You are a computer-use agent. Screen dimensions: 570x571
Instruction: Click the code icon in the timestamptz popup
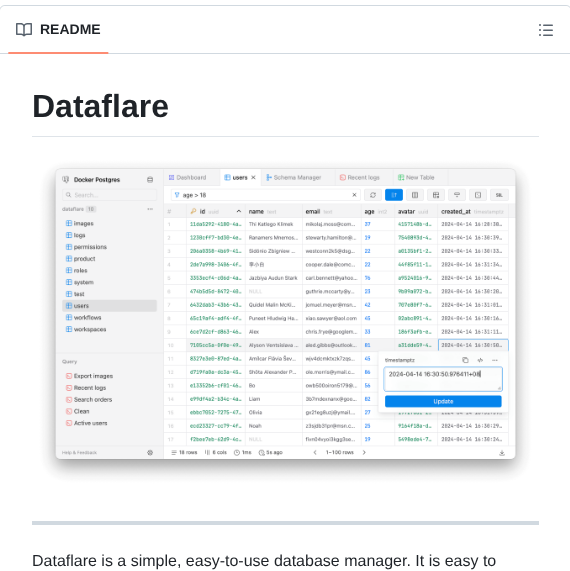coord(480,360)
